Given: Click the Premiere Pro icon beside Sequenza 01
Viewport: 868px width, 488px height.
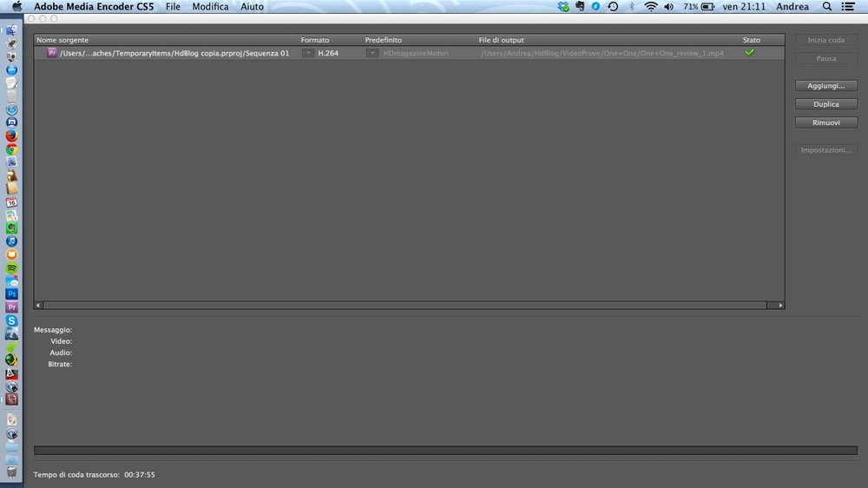Looking at the screenshot, I should tap(52, 53).
